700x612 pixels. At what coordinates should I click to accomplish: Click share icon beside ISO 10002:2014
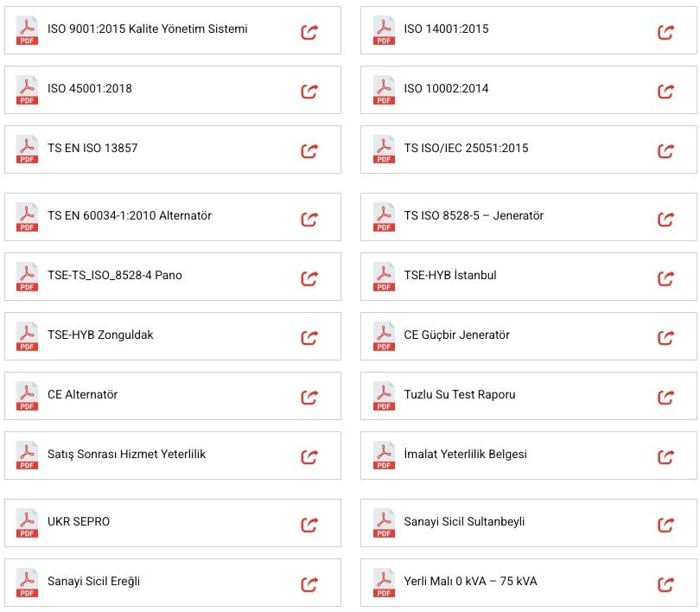[x=665, y=92]
